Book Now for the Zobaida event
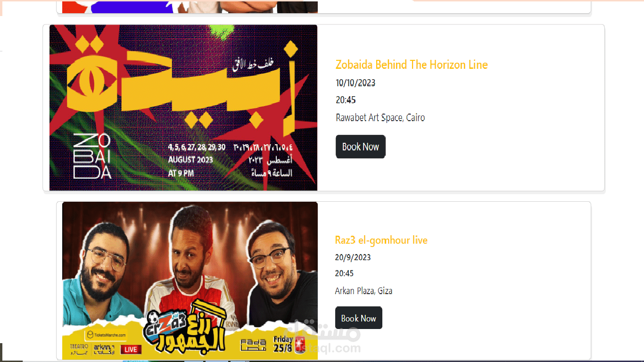This screenshot has height=362, width=644. click(361, 147)
